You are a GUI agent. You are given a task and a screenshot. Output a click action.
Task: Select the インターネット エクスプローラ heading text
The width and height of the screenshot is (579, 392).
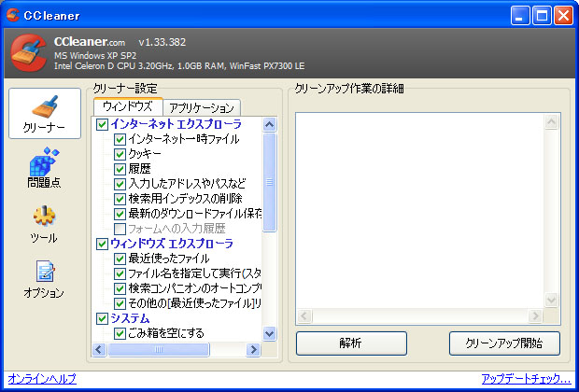[x=177, y=124]
